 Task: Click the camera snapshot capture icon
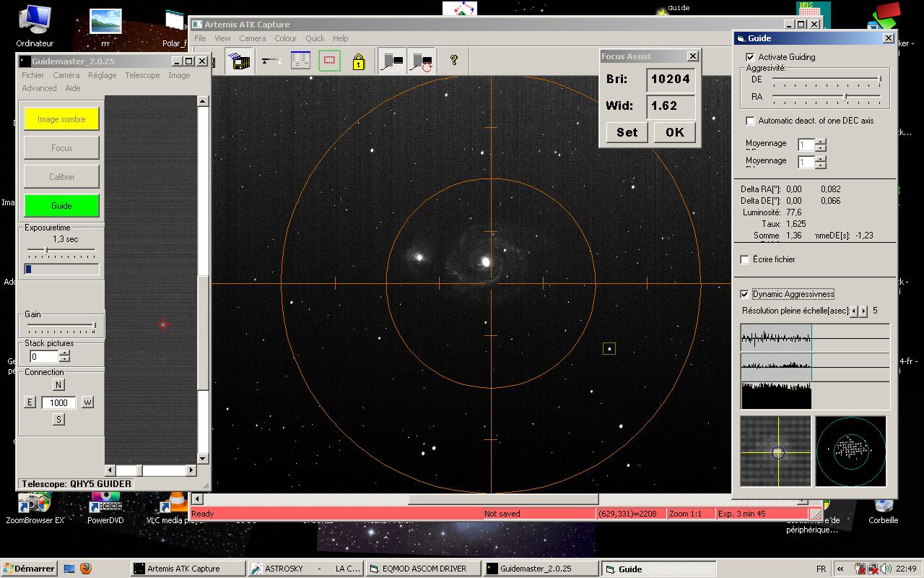(392, 61)
